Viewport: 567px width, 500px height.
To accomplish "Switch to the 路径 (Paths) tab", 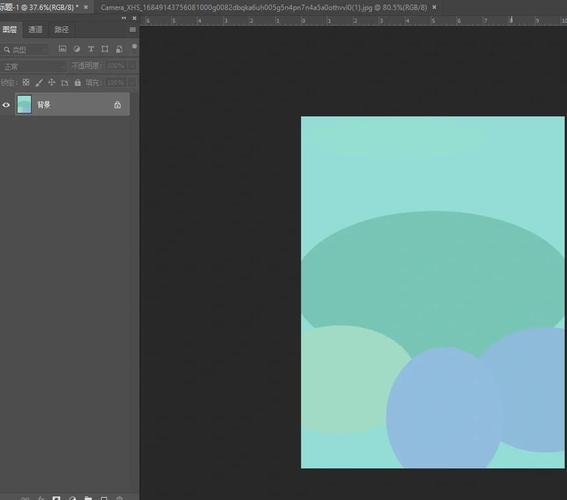I will click(61, 30).
